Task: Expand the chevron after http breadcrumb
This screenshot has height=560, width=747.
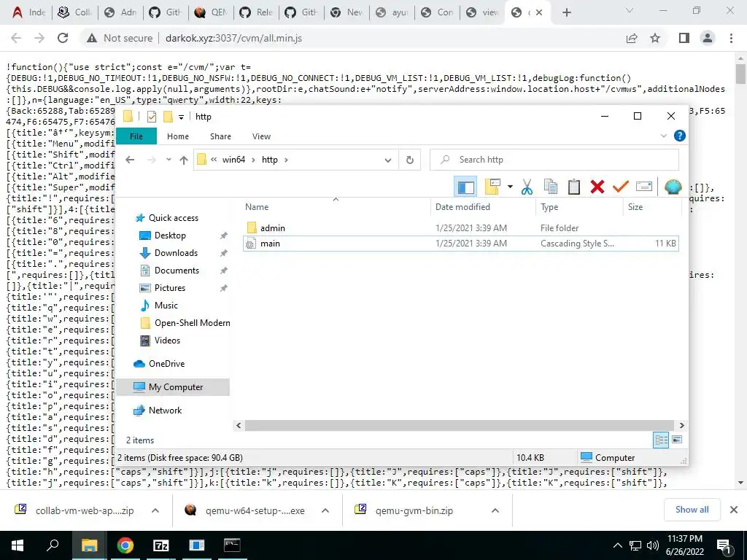Action: [286, 160]
